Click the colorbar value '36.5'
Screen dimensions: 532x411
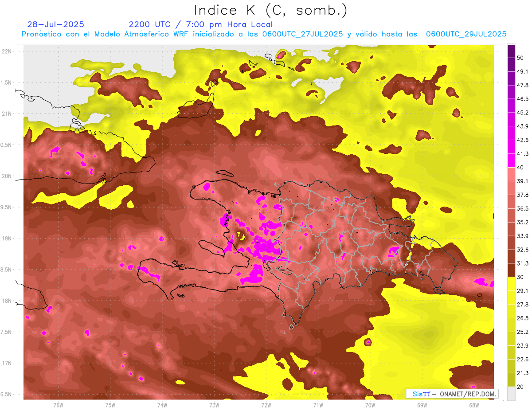pyautogui.click(x=523, y=208)
